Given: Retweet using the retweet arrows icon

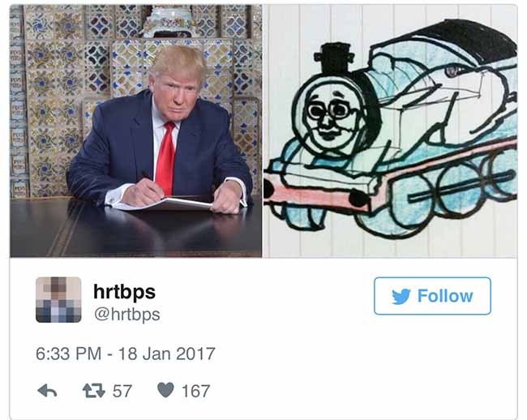Looking at the screenshot, I should pyautogui.click(x=94, y=391).
